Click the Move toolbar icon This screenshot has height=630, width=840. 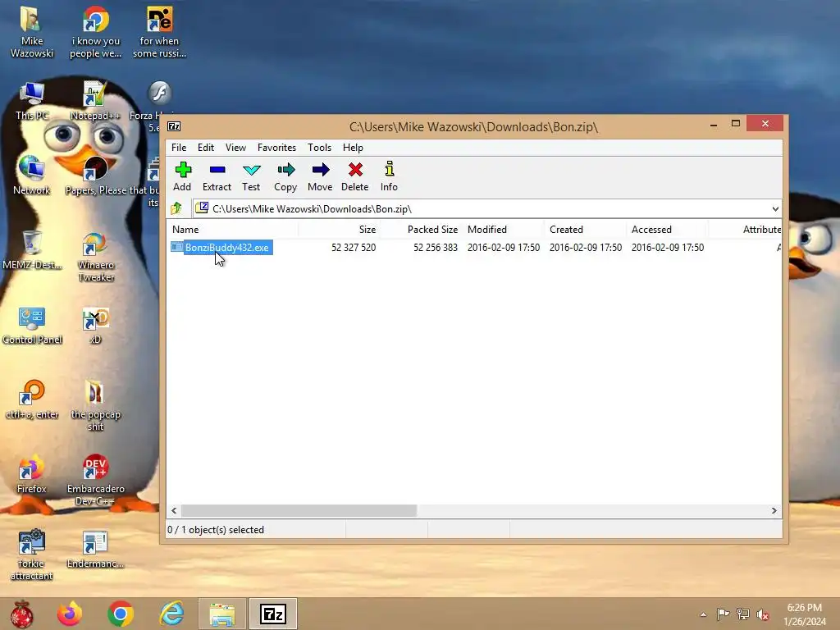320,176
